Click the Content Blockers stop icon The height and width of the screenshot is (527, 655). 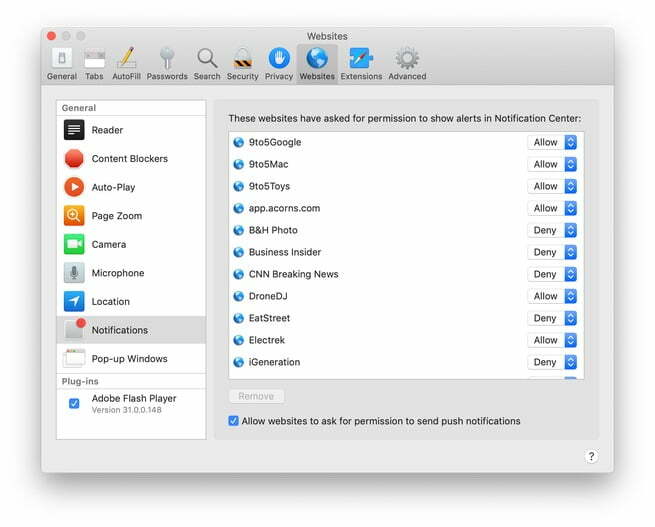74,159
